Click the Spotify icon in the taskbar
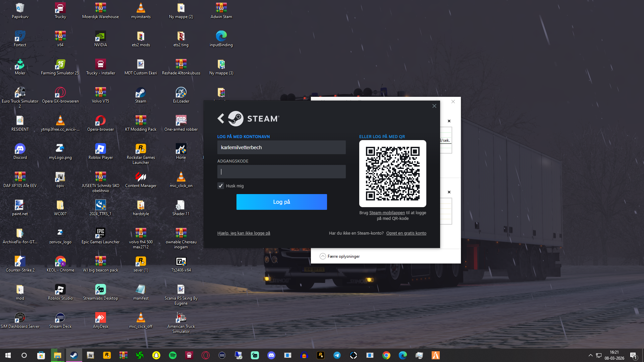Viewport: 644px width, 362px height. pos(173,355)
